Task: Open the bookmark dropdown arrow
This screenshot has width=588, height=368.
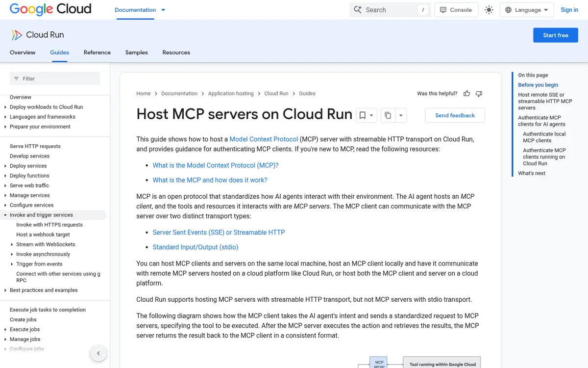Action: click(x=372, y=115)
